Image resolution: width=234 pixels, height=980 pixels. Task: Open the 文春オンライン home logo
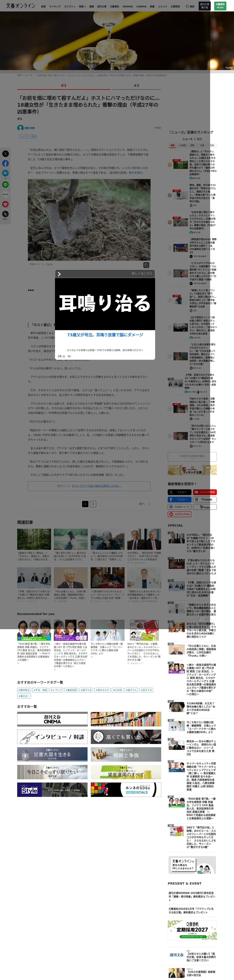point(21,6)
